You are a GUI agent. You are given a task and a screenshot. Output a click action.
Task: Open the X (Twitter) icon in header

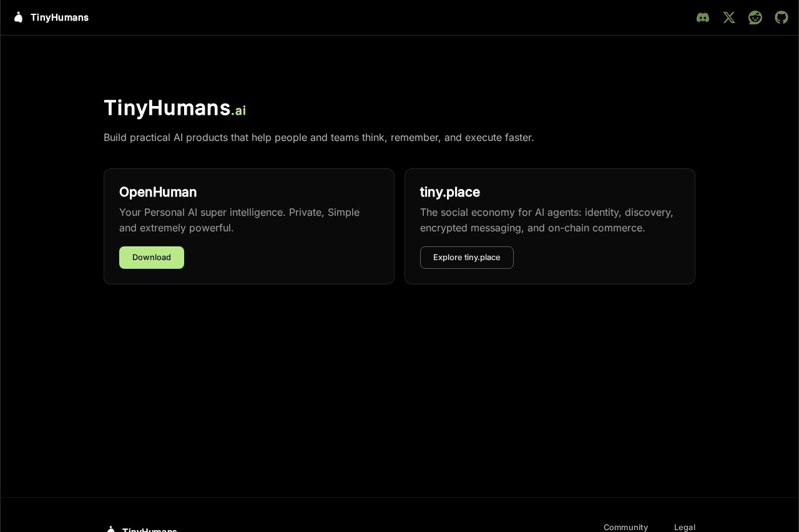click(729, 17)
